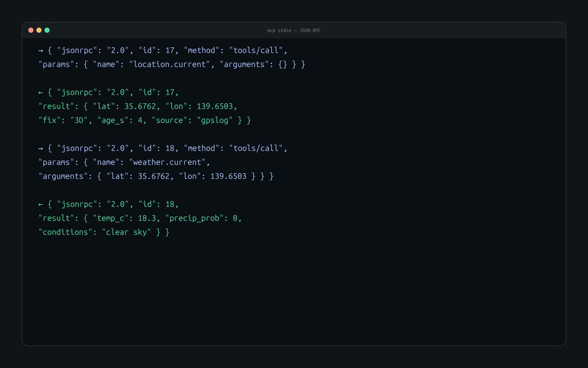The height and width of the screenshot is (368, 588).
Task: Click the response line starting with "jsonrpc" id 18
Action: point(108,204)
